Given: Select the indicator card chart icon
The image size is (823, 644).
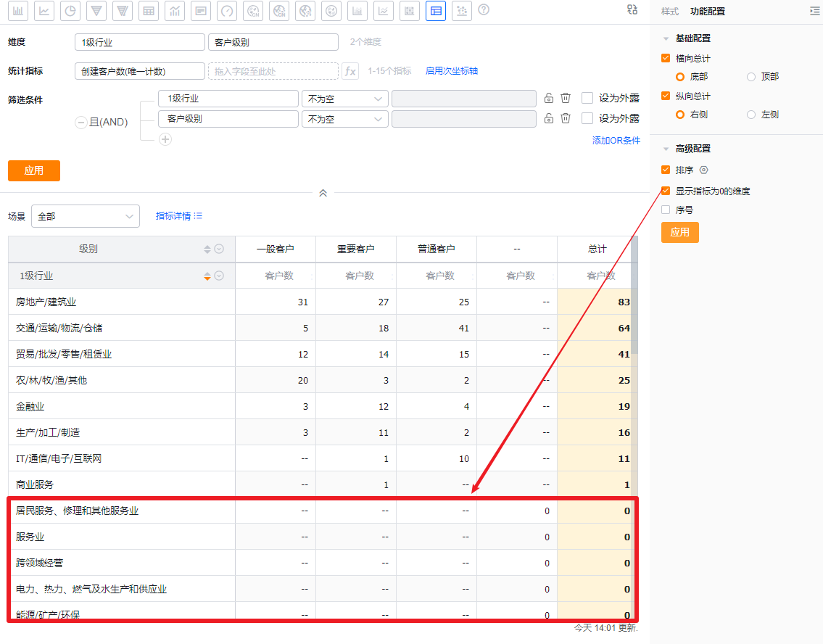Looking at the screenshot, I should pyautogui.click(x=201, y=10).
